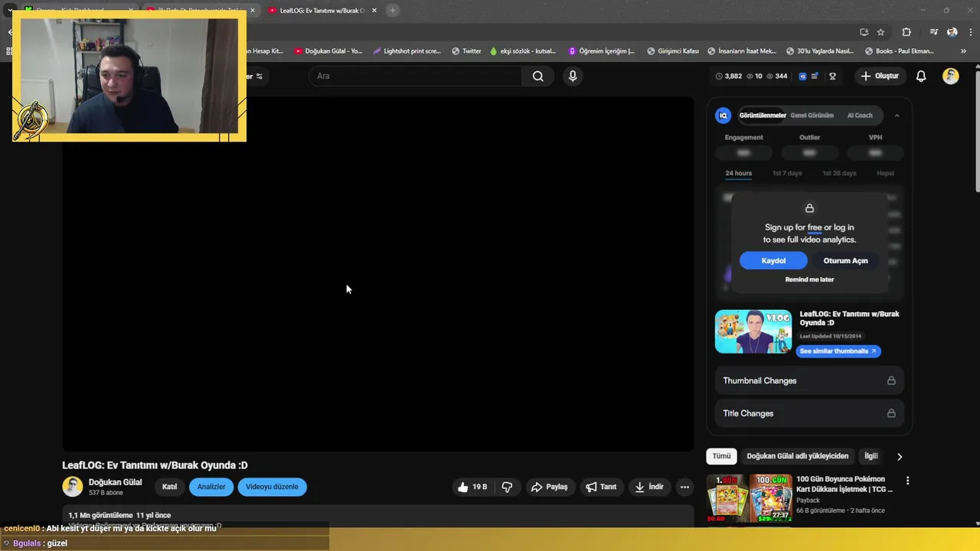Screen dimensions: 980x551
Task: Expand the Title Changes section
Action: (809, 413)
